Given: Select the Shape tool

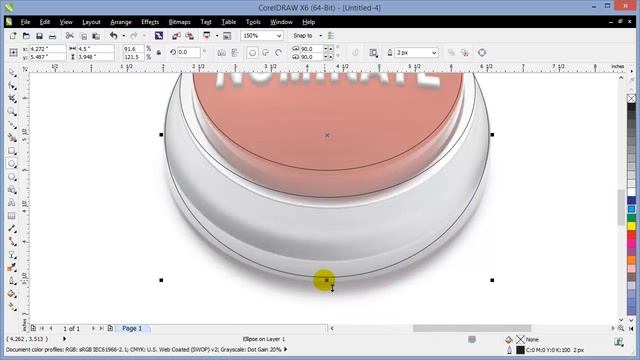Looking at the screenshot, I should click(12, 86).
